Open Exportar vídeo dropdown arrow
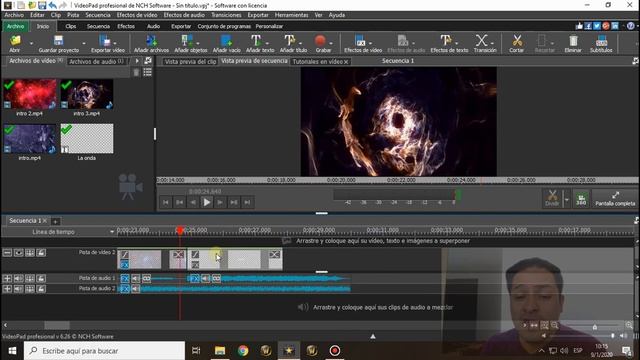Viewport: 640px width, 360px height. pyautogui.click(x=115, y=43)
